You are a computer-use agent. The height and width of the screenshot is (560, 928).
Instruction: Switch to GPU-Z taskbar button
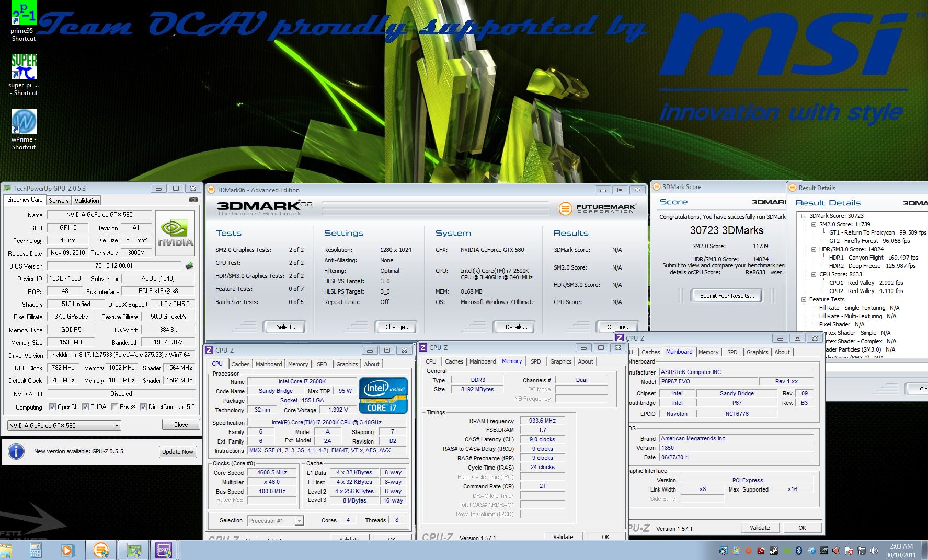click(133, 550)
